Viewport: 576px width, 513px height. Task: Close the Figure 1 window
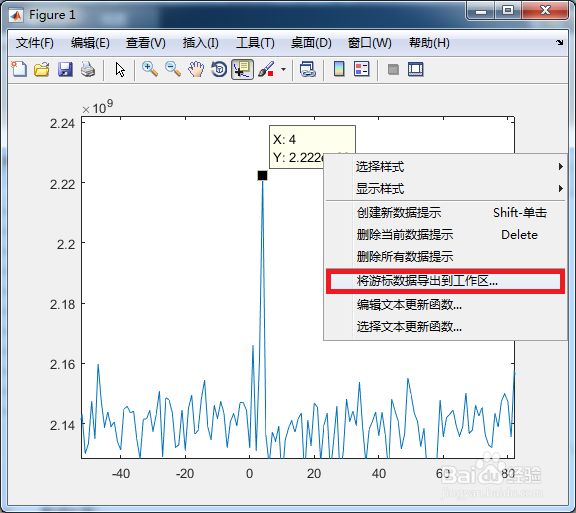[x=545, y=11]
